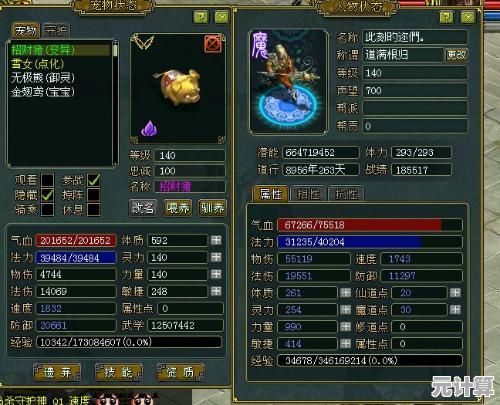Click the red crossed icon on pet portrait
500x405 pixels.
click(x=213, y=44)
